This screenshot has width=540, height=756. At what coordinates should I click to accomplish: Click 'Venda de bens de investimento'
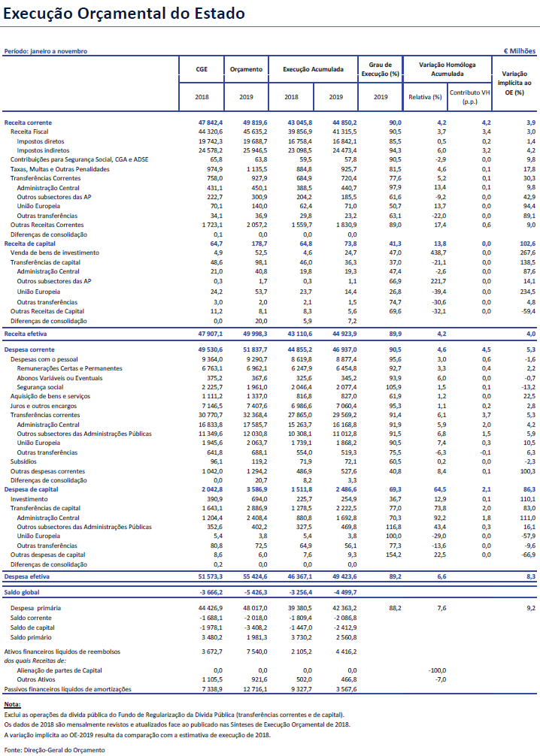pos(55,253)
